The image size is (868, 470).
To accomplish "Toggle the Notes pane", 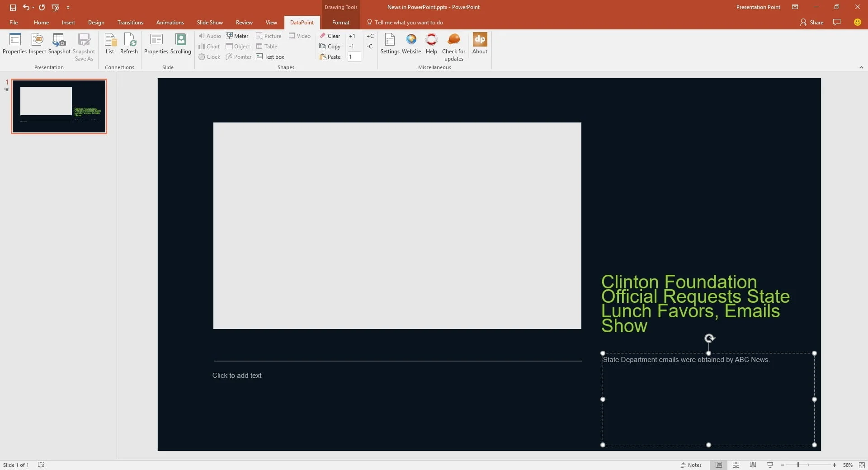I will tap(691, 465).
